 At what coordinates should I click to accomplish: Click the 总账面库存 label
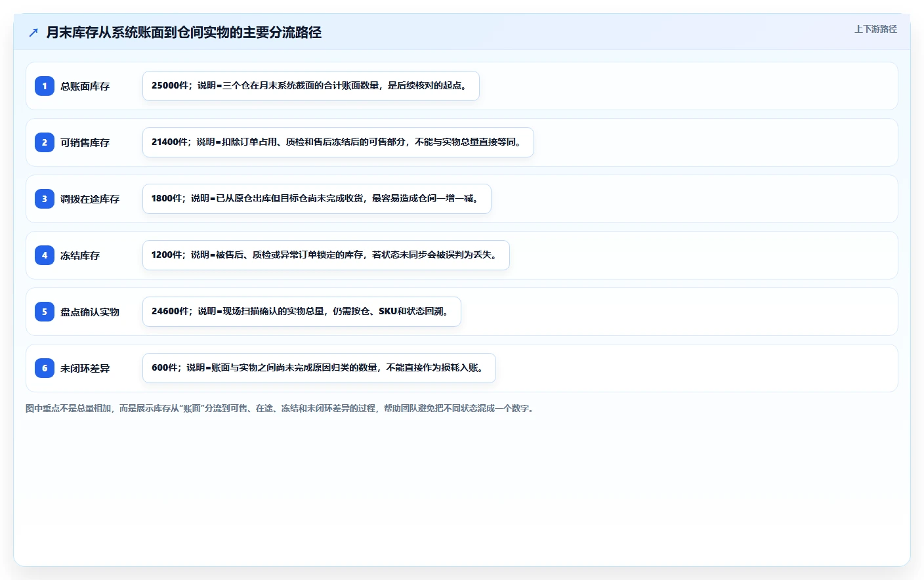coord(85,86)
